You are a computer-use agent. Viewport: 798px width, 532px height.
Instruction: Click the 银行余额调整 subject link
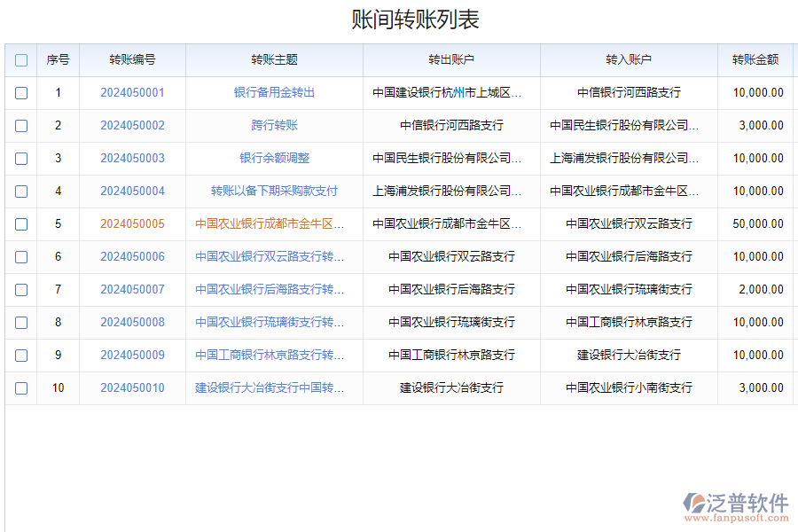[x=274, y=159]
